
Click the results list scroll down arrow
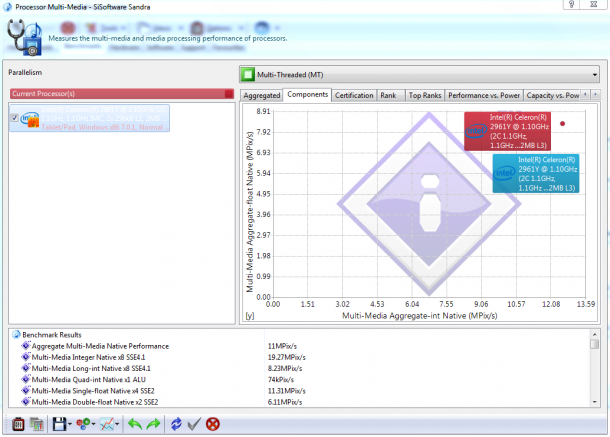pos(594,402)
